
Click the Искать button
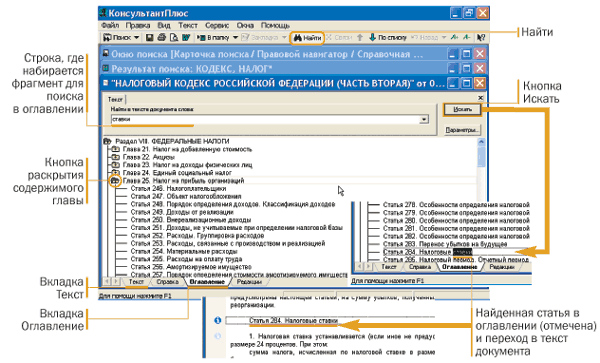coord(462,109)
